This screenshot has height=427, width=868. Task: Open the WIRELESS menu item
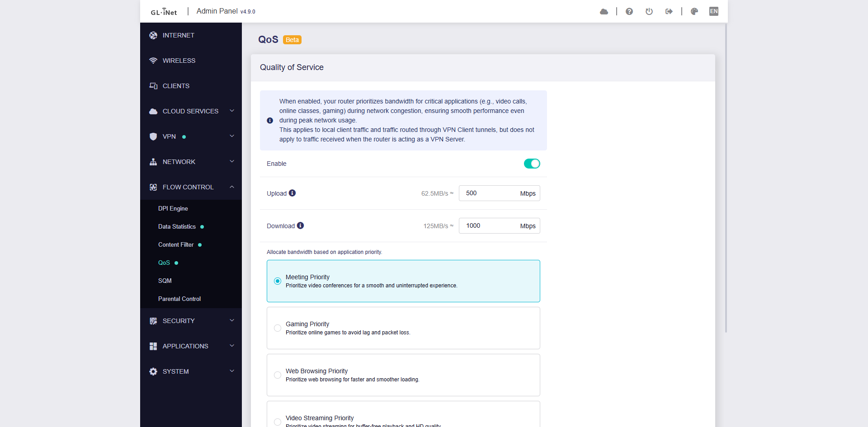191,61
